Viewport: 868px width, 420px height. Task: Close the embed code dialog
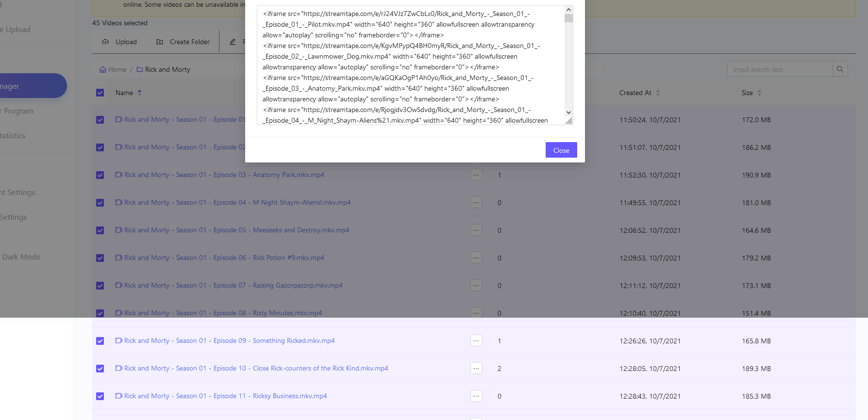tap(561, 150)
